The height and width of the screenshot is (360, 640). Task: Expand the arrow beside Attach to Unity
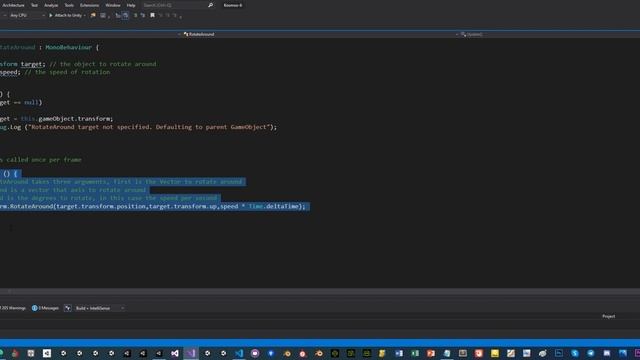pyautogui.click(x=84, y=16)
